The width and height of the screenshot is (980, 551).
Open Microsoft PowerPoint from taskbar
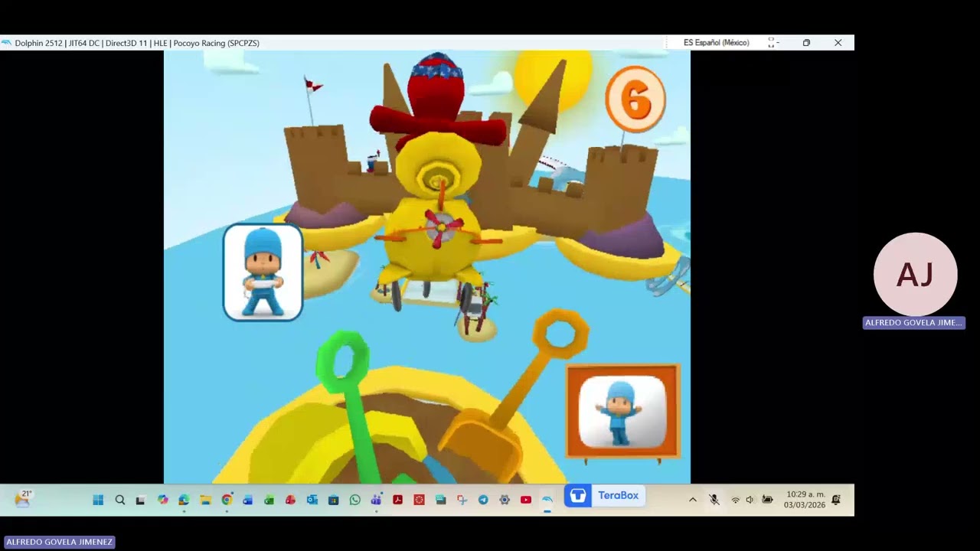click(290, 500)
